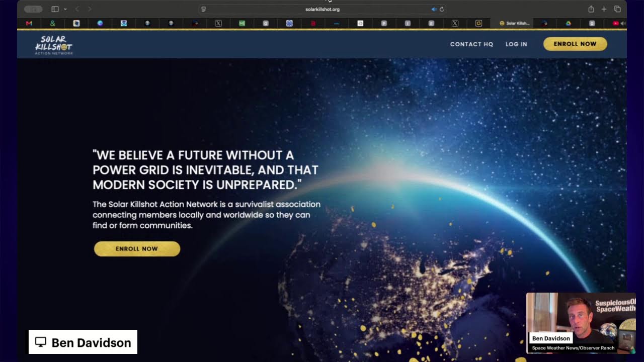Open the page menu icon in address bar

pos(204,9)
